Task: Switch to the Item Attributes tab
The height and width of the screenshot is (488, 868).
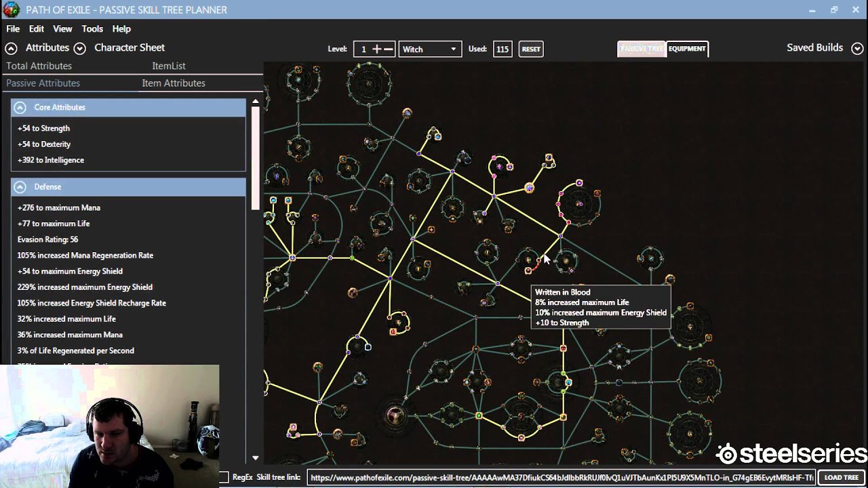Action: [174, 83]
